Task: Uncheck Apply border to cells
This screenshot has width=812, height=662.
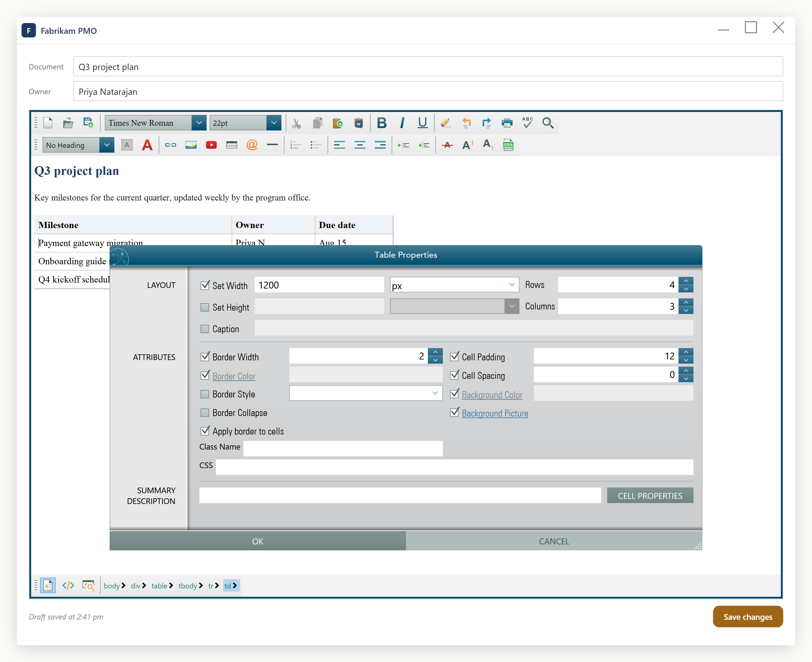Action: 205,431
